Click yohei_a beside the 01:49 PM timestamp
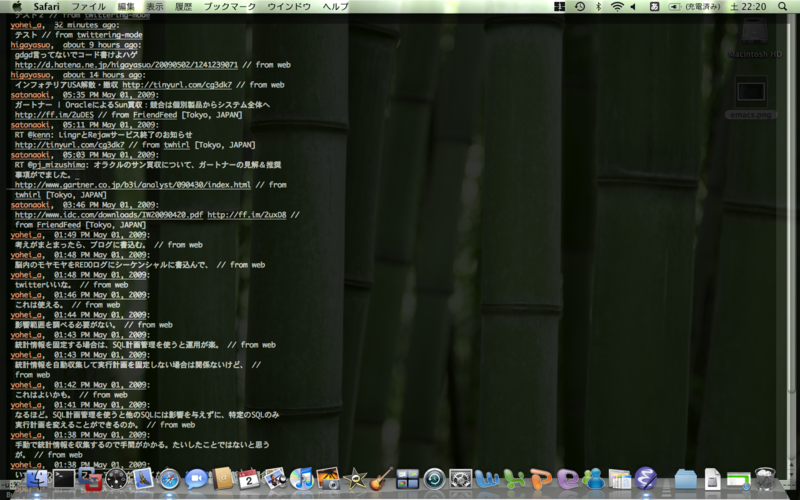 click(26, 235)
